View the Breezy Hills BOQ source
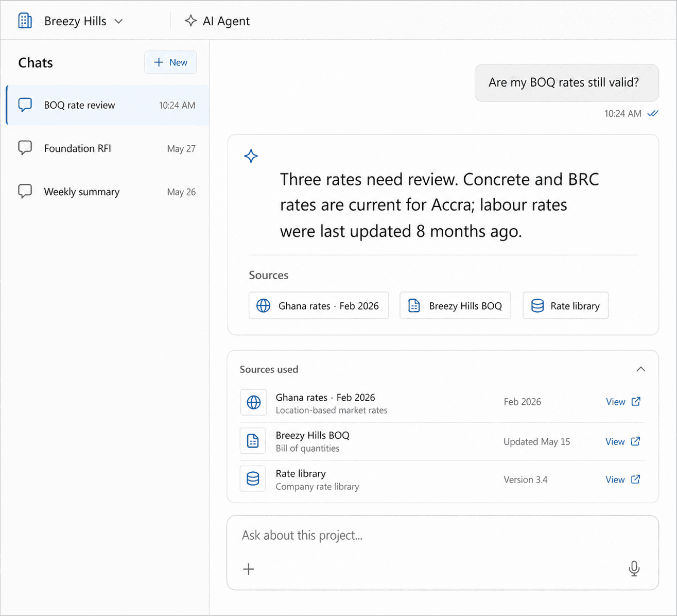Viewport: 677px width, 616px height. [615, 441]
